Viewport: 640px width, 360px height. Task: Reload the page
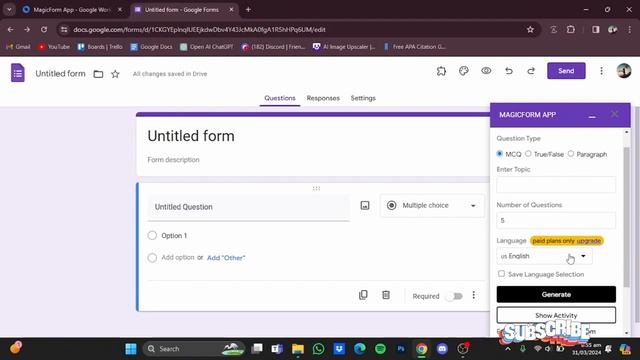pos(44,29)
